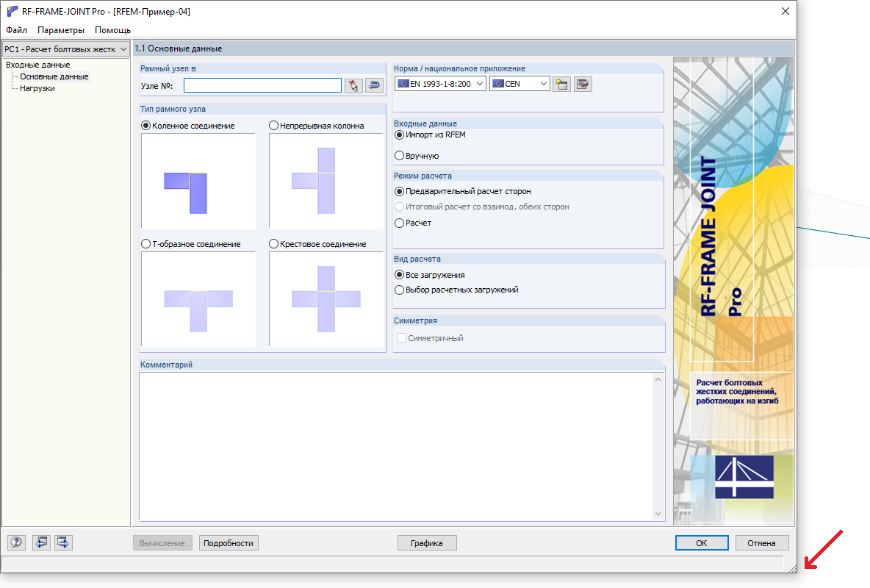This screenshot has width=870, height=588.
Task: Click the Вычисление button
Action: (162, 543)
